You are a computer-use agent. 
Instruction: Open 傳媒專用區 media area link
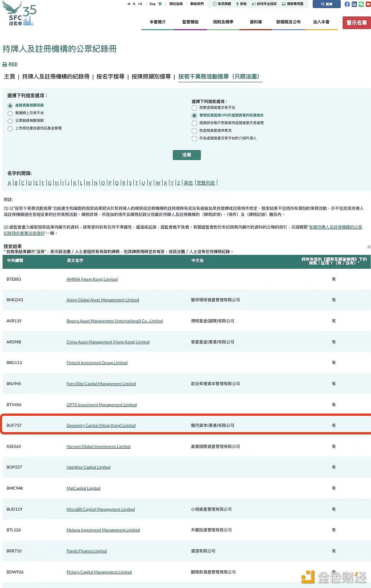point(292,4)
